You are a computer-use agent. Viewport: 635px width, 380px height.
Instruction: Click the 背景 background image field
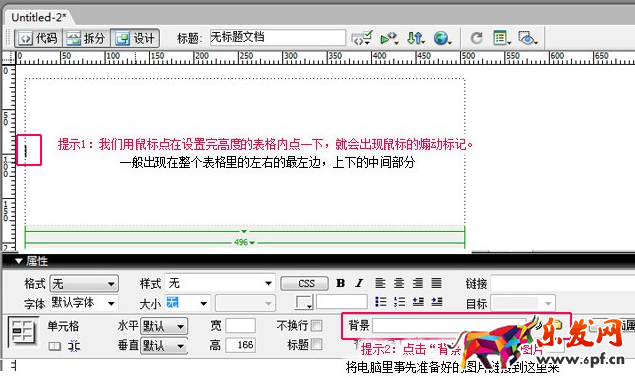pos(450,325)
